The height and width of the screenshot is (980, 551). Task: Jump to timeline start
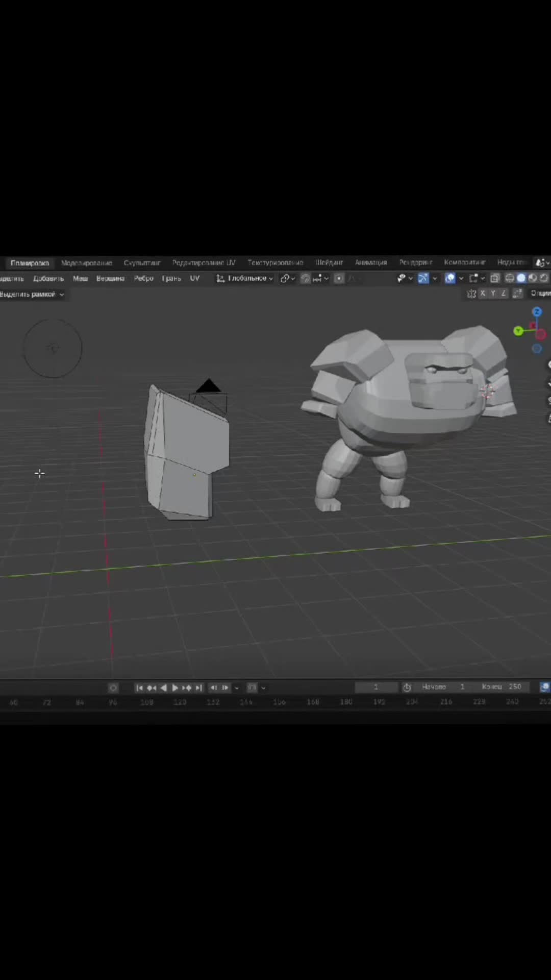[139, 688]
